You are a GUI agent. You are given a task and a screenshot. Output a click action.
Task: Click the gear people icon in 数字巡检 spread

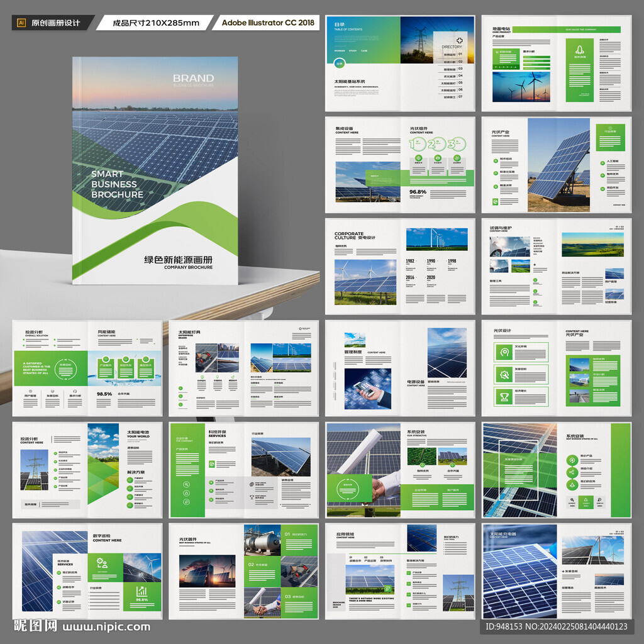point(103,563)
